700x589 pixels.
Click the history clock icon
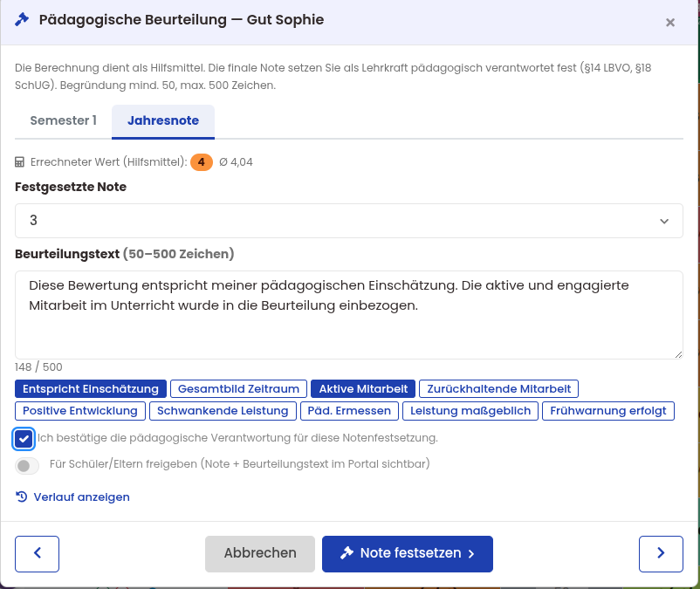coord(22,497)
